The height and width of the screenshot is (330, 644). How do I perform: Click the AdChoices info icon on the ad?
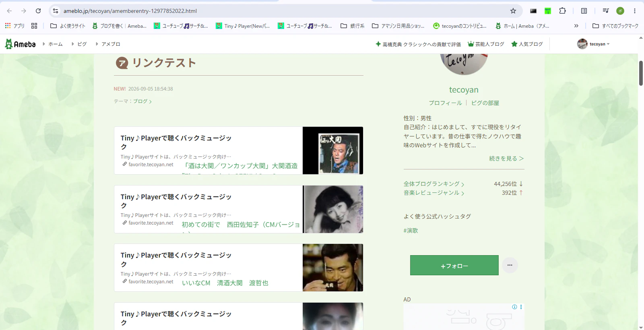click(514, 307)
